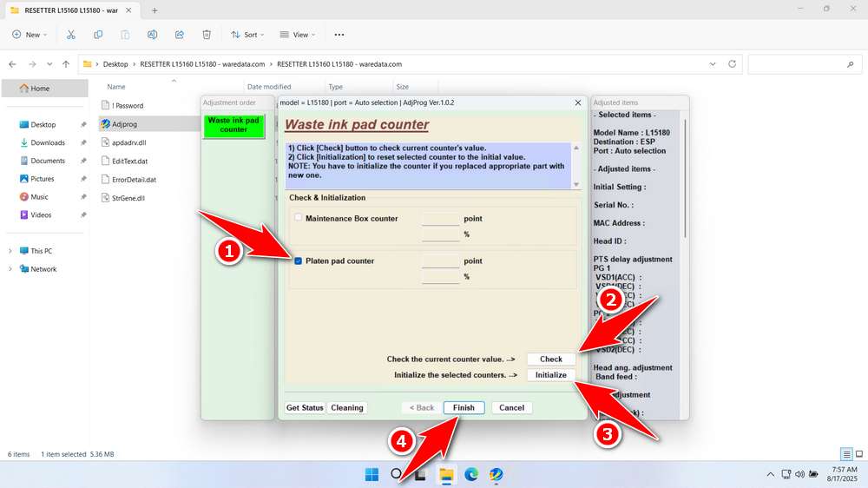
Task: Open the Sort dropdown
Action: coord(247,35)
